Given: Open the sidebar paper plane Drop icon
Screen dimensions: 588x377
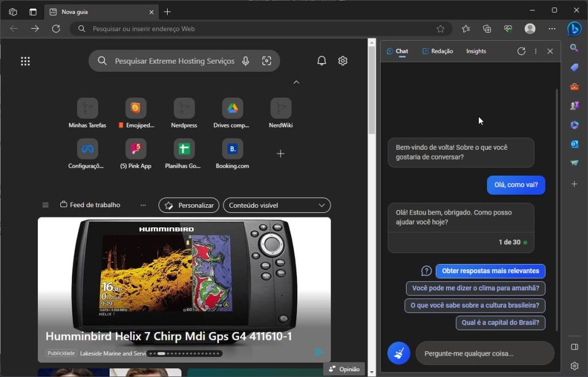Looking at the screenshot, I should click(574, 163).
